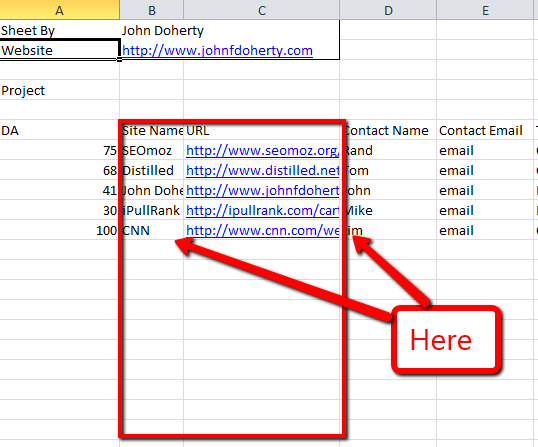Select the 'Contact Name' header cell

(x=388, y=130)
